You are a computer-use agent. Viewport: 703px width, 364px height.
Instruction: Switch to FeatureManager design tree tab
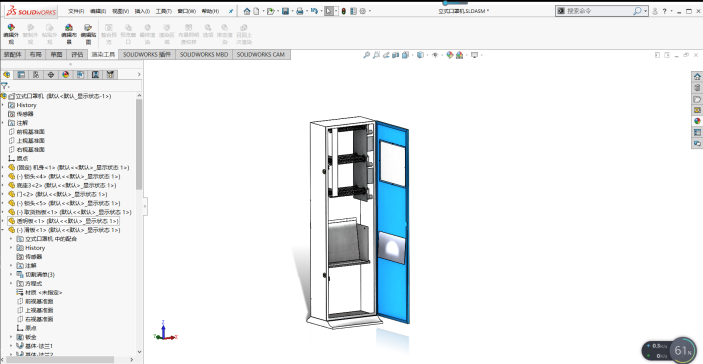tap(7, 75)
